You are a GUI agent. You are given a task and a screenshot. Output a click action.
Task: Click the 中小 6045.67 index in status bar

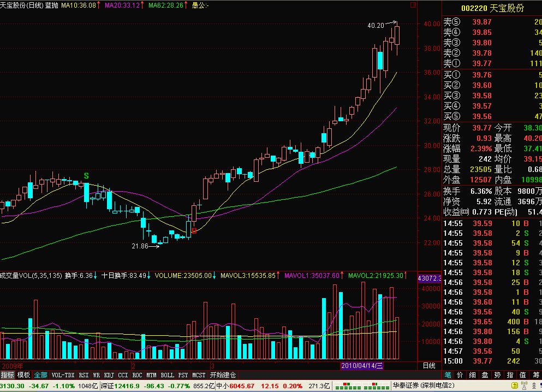pos(236,386)
